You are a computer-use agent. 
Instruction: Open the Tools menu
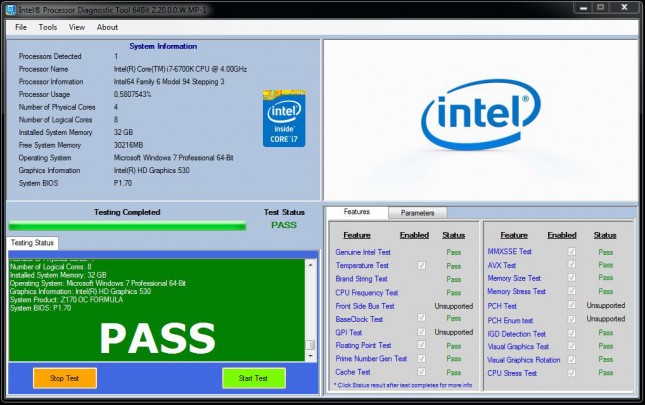point(48,27)
